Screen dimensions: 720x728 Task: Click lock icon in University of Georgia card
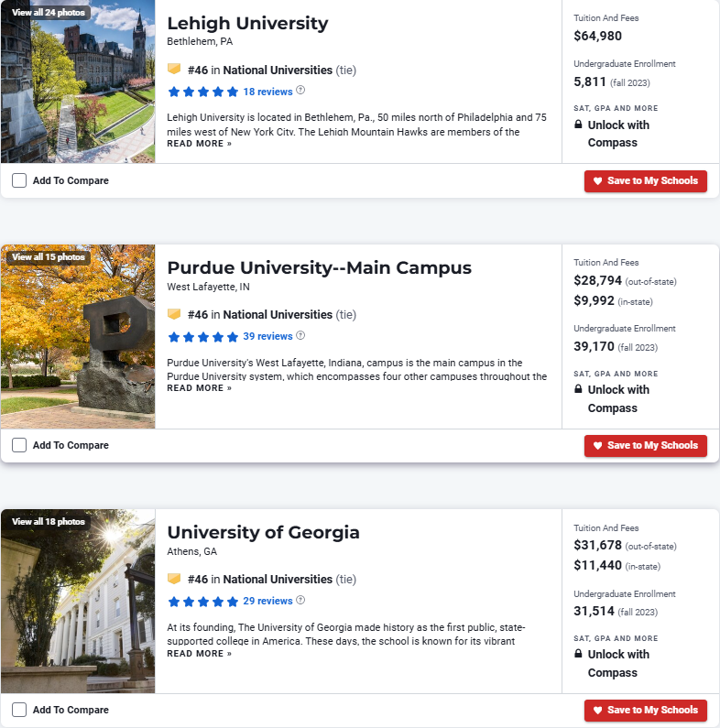tap(578, 654)
